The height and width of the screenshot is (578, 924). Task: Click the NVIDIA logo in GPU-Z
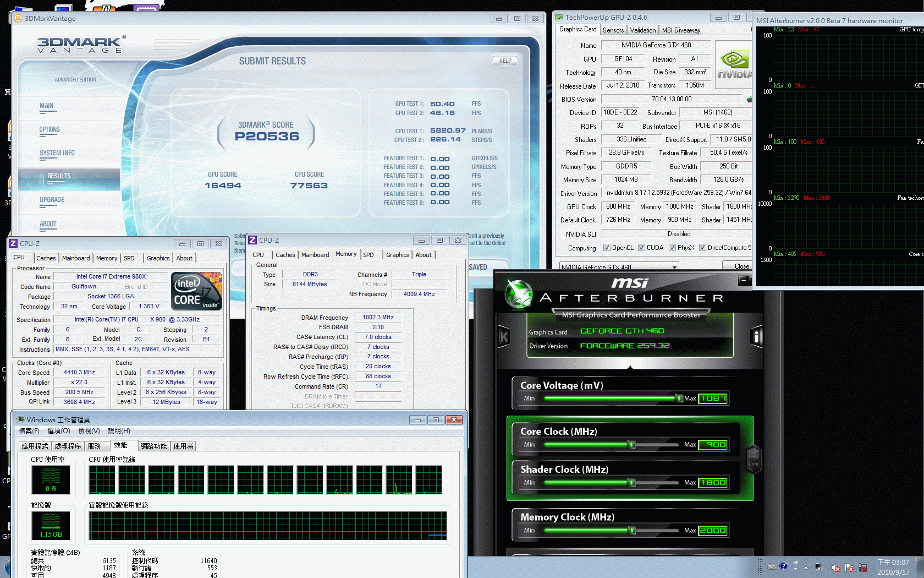734,65
